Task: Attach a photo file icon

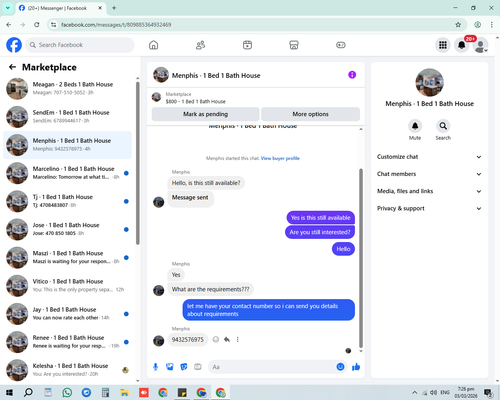Action: pos(170,367)
